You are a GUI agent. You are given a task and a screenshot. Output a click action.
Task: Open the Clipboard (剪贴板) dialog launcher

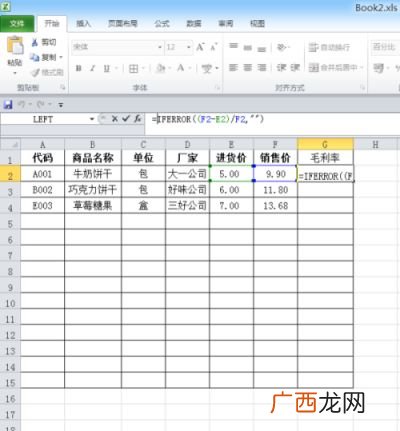click(x=63, y=88)
